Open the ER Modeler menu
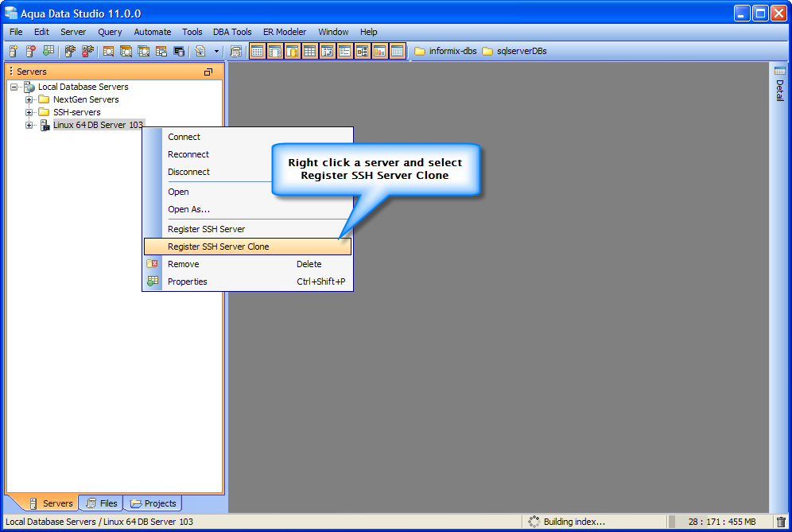The width and height of the screenshot is (792, 532). (285, 32)
